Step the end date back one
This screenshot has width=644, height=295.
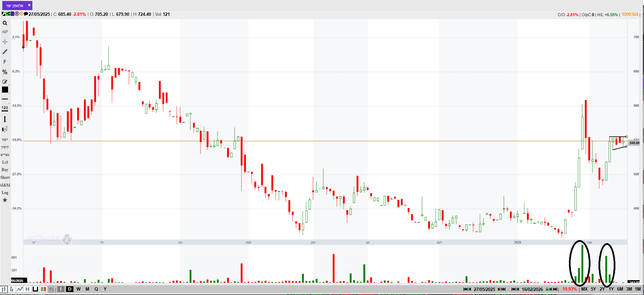[517, 289]
